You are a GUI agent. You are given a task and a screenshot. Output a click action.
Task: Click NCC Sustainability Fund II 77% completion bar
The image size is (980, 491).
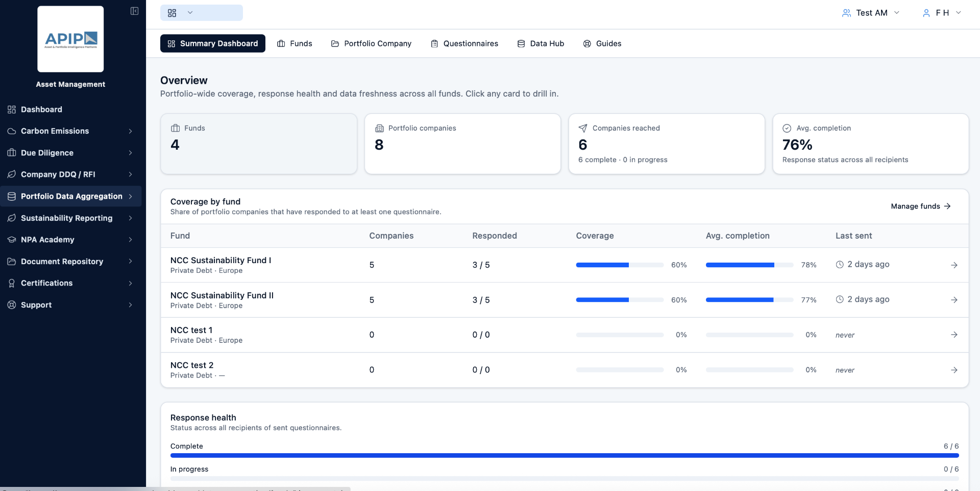point(749,300)
